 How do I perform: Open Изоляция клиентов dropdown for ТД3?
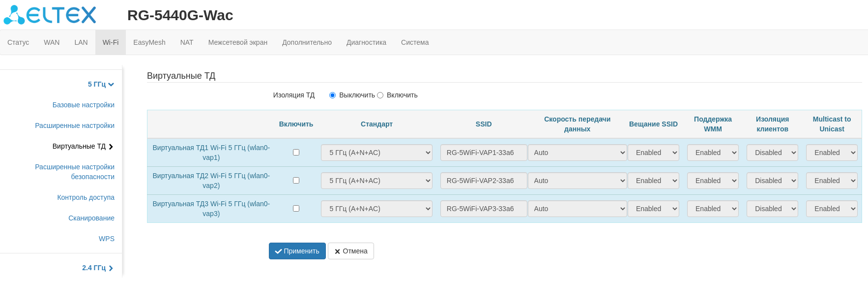coord(772,209)
